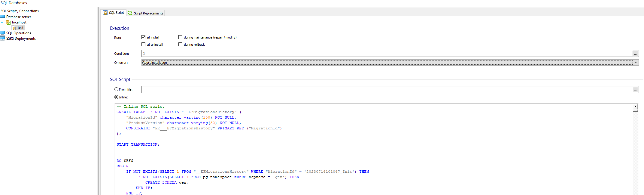Collapse the localhost tree node
The height and width of the screenshot is (195, 644).
[x=2, y=22]
